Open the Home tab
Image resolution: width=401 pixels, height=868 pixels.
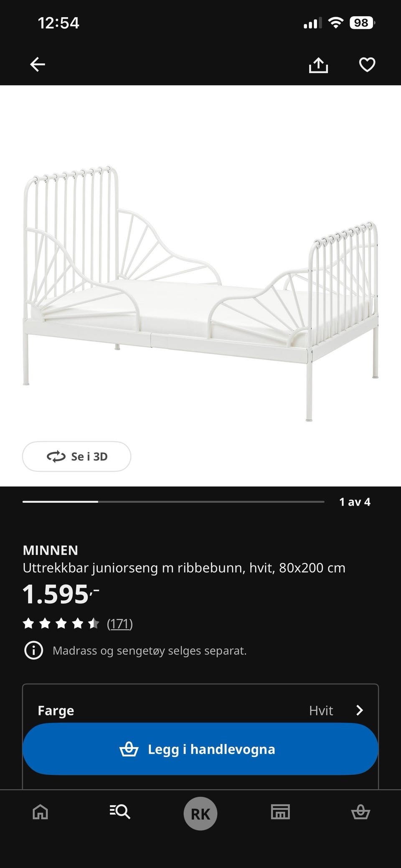pos(41,812)
